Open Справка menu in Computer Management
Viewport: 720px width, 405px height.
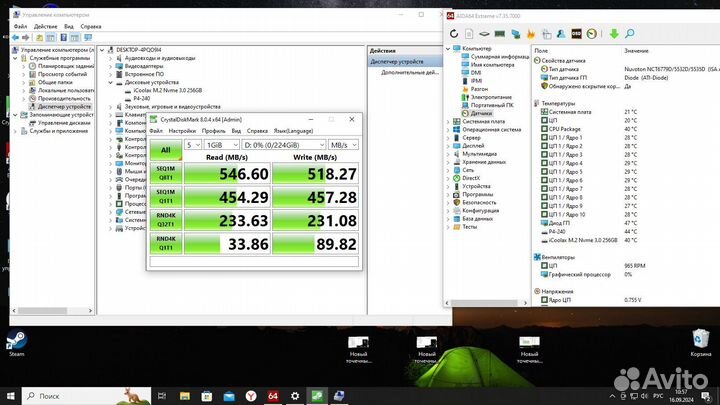coord(90,27)
